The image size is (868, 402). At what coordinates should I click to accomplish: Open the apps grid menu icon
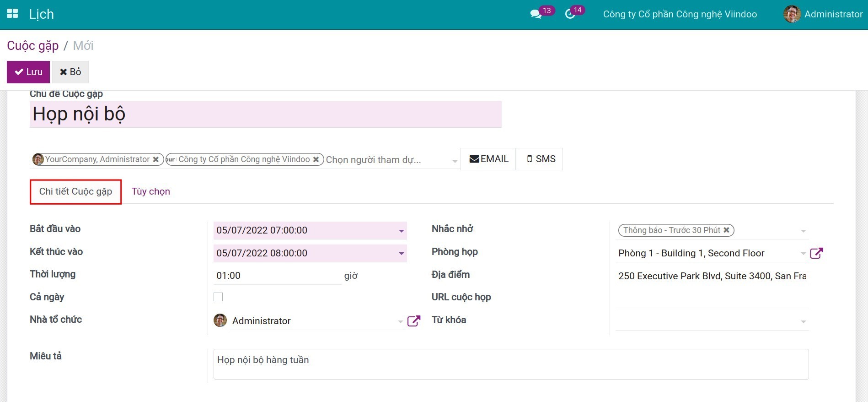[x=12, y=14]
